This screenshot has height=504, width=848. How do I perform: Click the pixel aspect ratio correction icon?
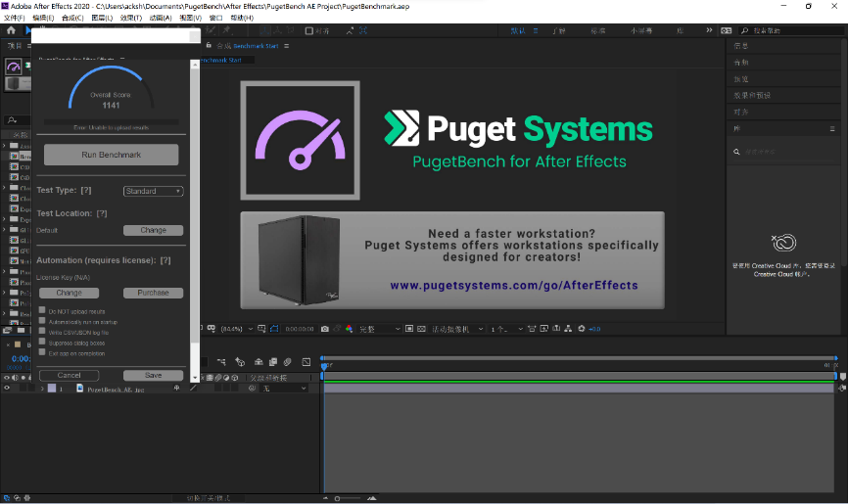(x=532, y=329)
